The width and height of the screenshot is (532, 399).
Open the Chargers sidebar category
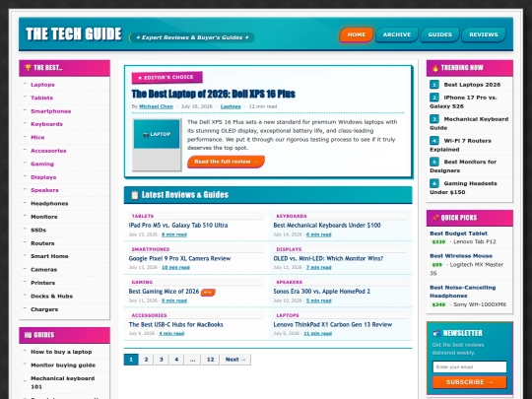click(x=44, y=309)
